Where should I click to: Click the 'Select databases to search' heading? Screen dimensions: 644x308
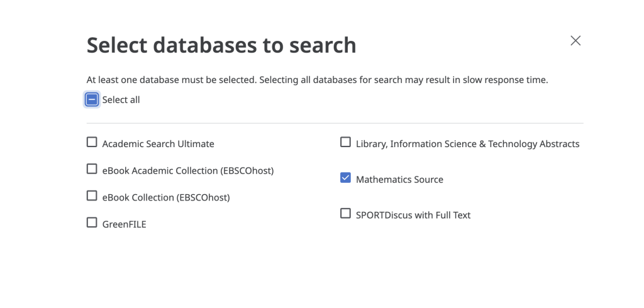click(221, 45)
